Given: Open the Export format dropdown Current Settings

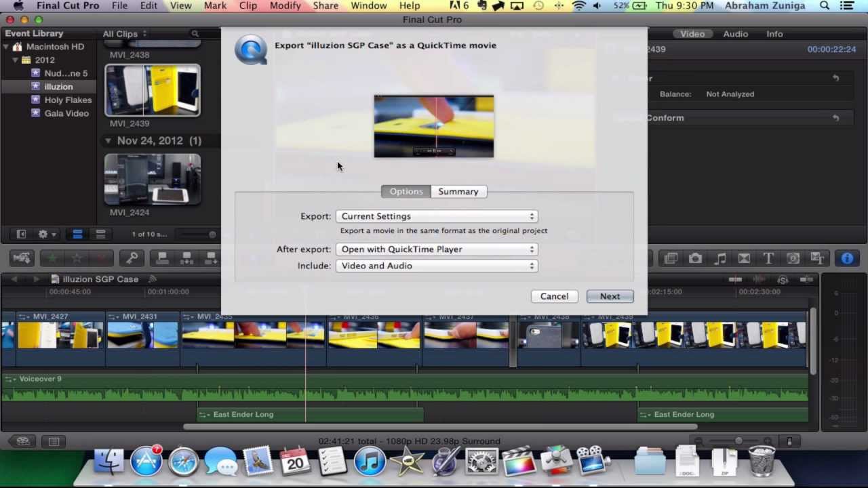Looking at the screenshot, I should (437, 216).
